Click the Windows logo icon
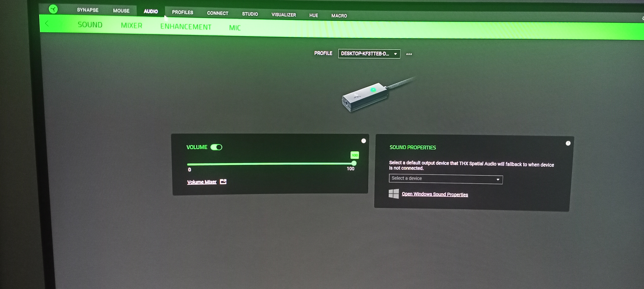 pos(394,194)
